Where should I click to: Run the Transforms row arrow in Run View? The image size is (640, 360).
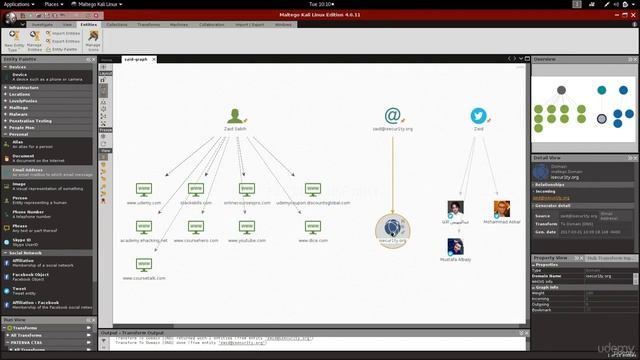pyautogui.click(x=89, y=328)
